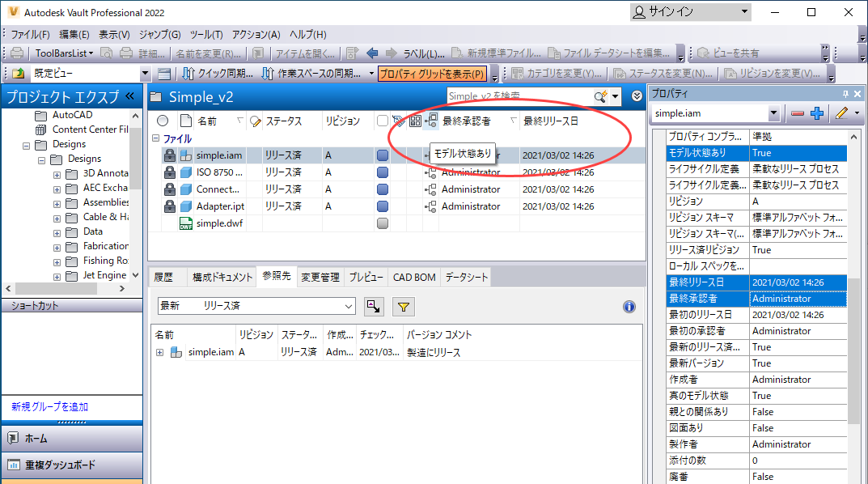Click the Content Center Files folder icon

[40, 129]
